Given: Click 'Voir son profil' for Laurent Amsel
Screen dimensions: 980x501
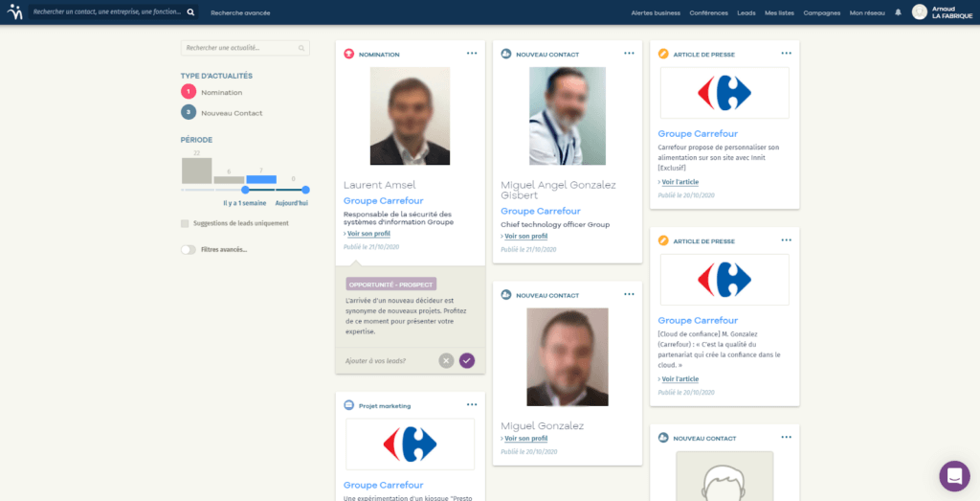Looking at the screenshot, I should coord(366,234).
